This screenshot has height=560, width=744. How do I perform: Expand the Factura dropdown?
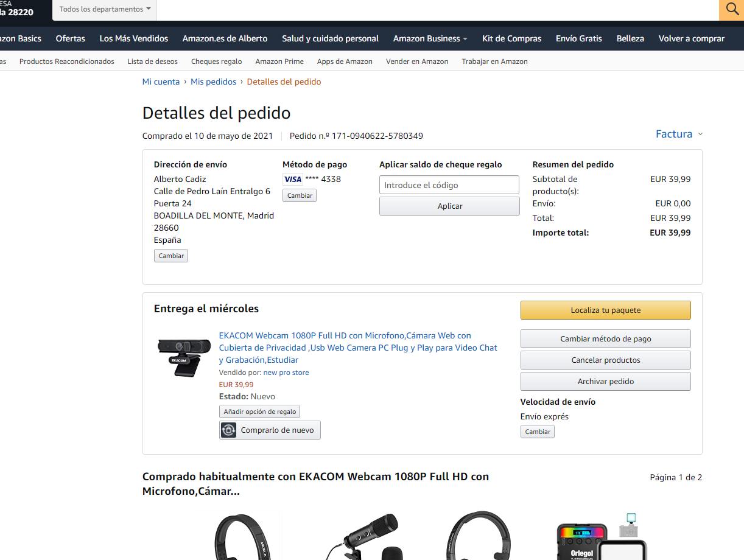coord(679,134)
